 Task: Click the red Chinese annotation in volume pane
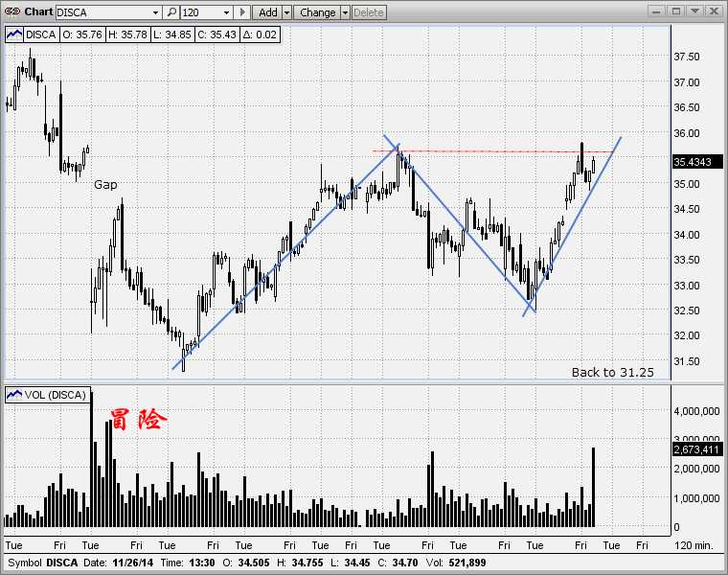pos(138,420)
